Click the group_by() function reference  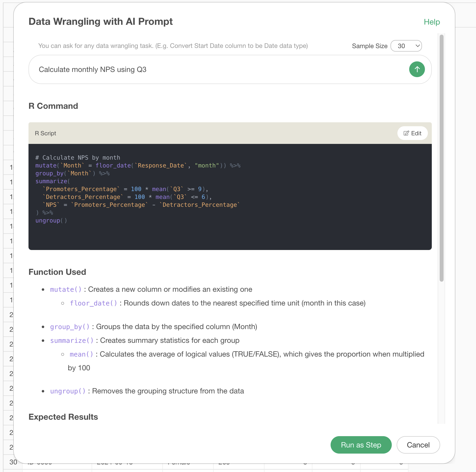[70, 327]
